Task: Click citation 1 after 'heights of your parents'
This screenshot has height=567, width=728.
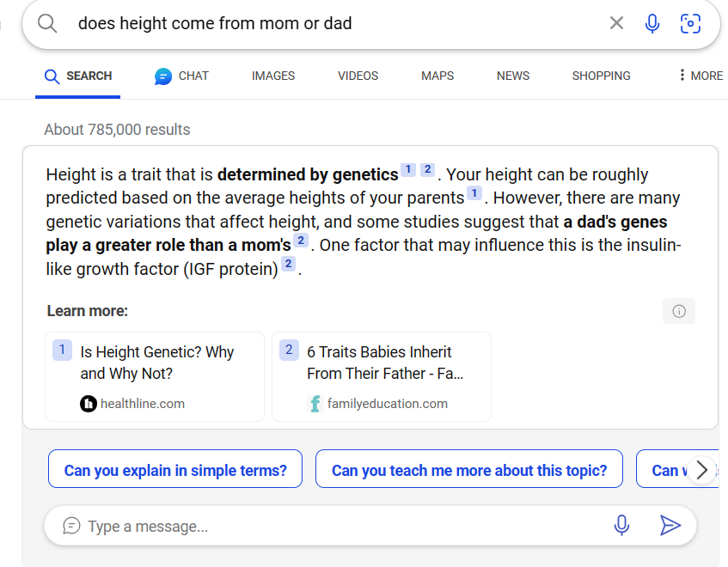Action: coord(474,193)
